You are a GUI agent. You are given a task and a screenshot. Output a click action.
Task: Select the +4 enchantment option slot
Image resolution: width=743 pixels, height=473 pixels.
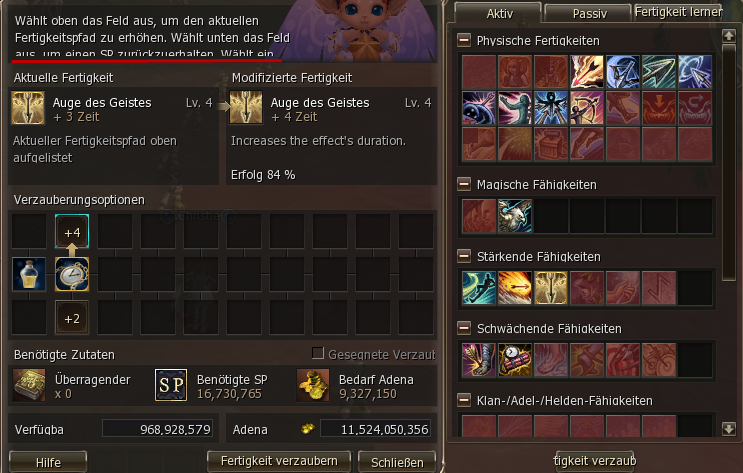coord(72,231)
